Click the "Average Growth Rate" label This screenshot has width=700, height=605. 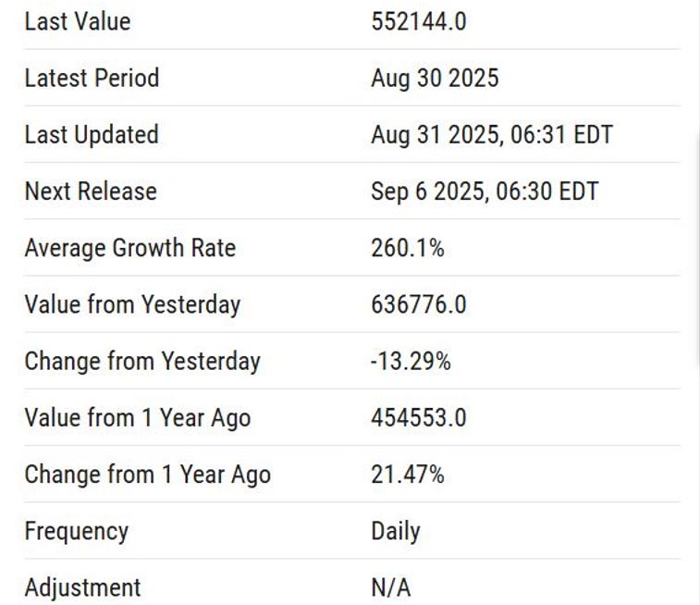[x=130, y=248]
